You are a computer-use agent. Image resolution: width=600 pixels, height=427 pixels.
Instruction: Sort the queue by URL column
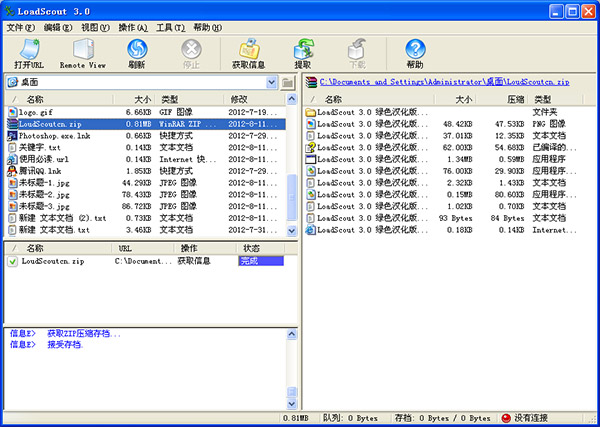(x=143, y=248)
